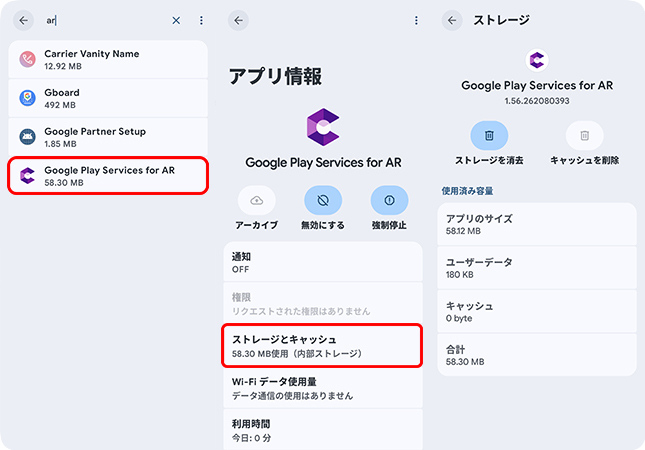Image resolution: width=645 pixels, height=450 pixels.
Task: Go back from the アプリ情報 screen
Action: point(238,20)
